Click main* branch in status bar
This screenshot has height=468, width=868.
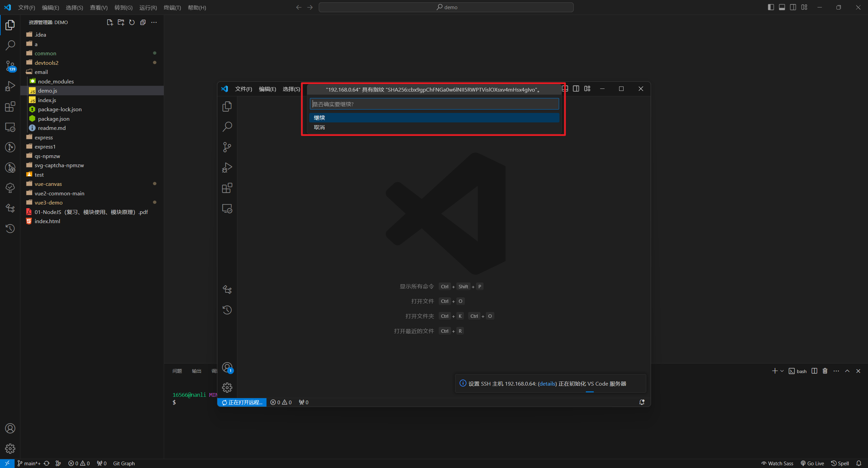29,463
